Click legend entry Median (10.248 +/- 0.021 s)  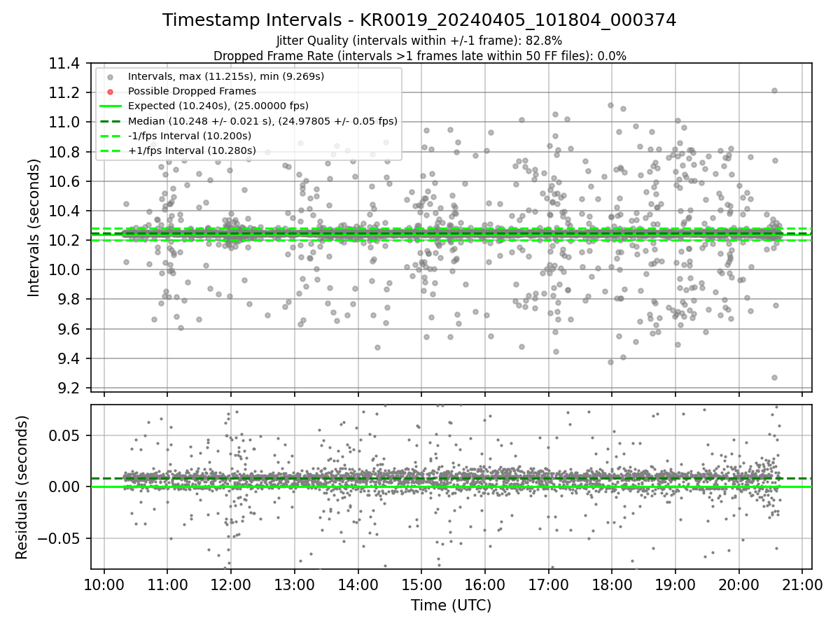262,121
